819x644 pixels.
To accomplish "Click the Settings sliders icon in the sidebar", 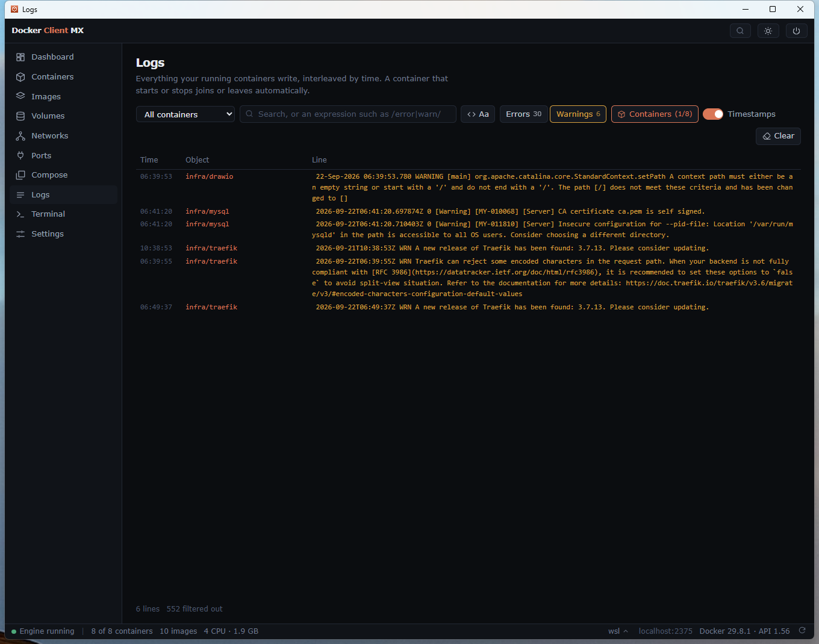I will coord(20,234).
